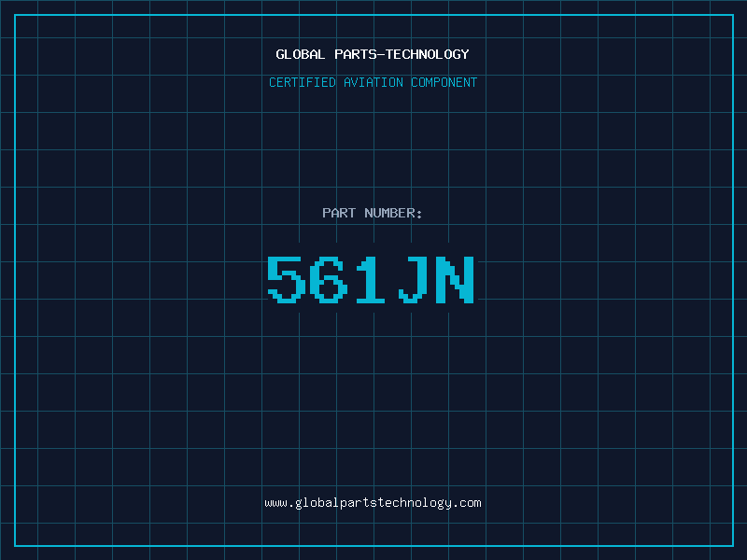
Task: Click the PART NUMBER: label
Action: coord(373,213)
